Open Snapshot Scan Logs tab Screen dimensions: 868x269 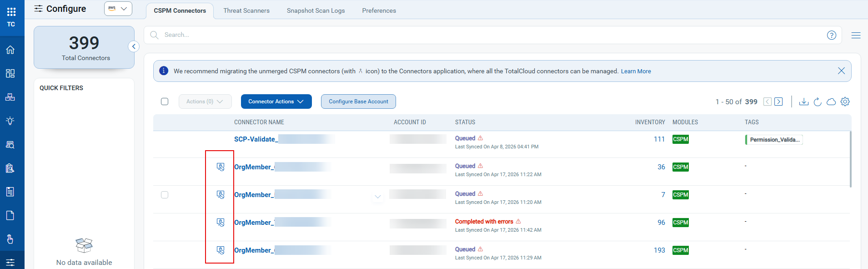316,10
